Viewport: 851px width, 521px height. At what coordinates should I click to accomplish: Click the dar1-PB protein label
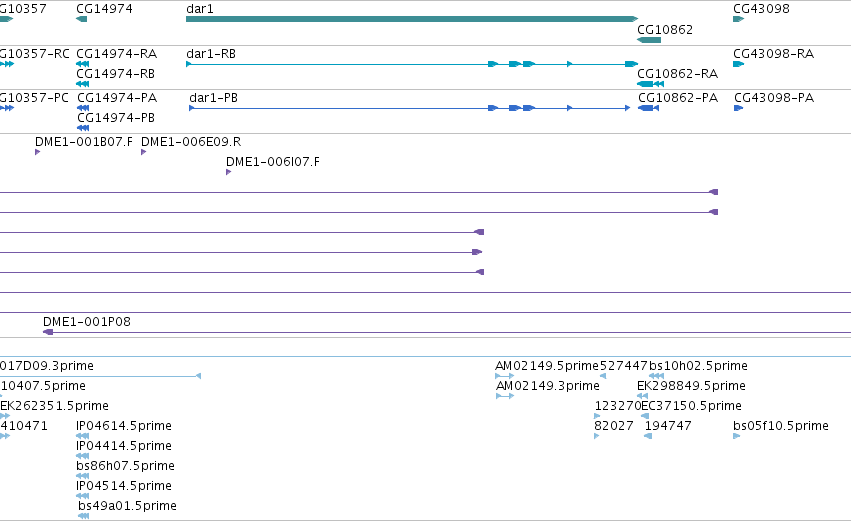(213, 98)
